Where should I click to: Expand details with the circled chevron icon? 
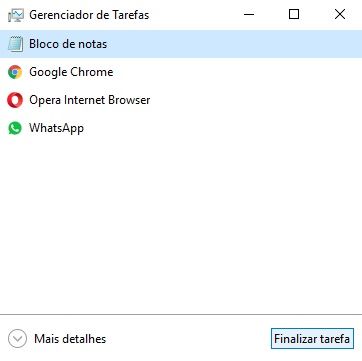pos(17,339)
